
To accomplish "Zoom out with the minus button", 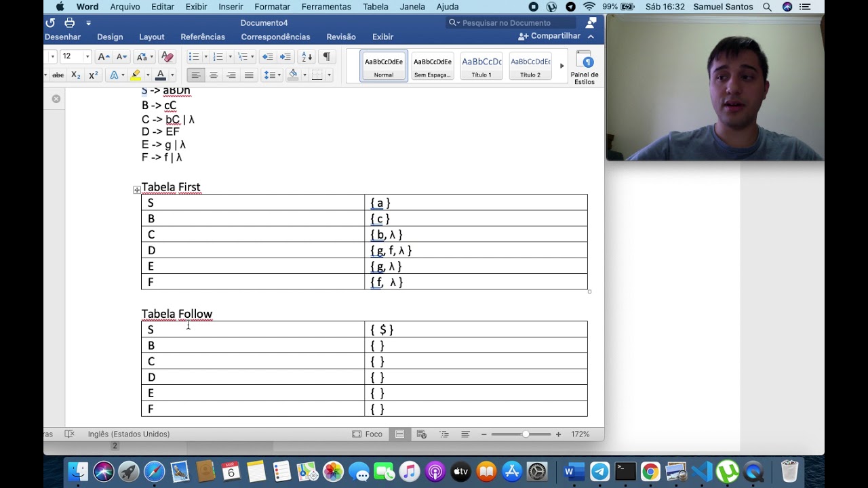I will 484,434.
